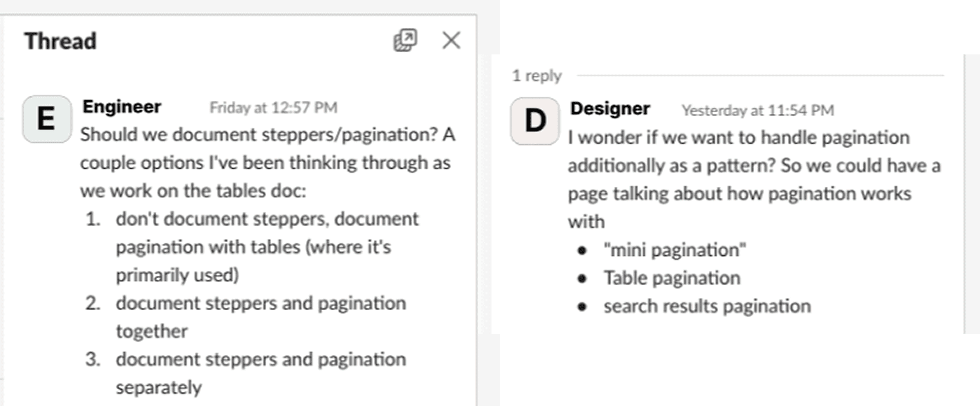Click the Yesterday at 11:54 PM timestamp
This screenshot has height=406, width=980.
(x=757, y=110)
